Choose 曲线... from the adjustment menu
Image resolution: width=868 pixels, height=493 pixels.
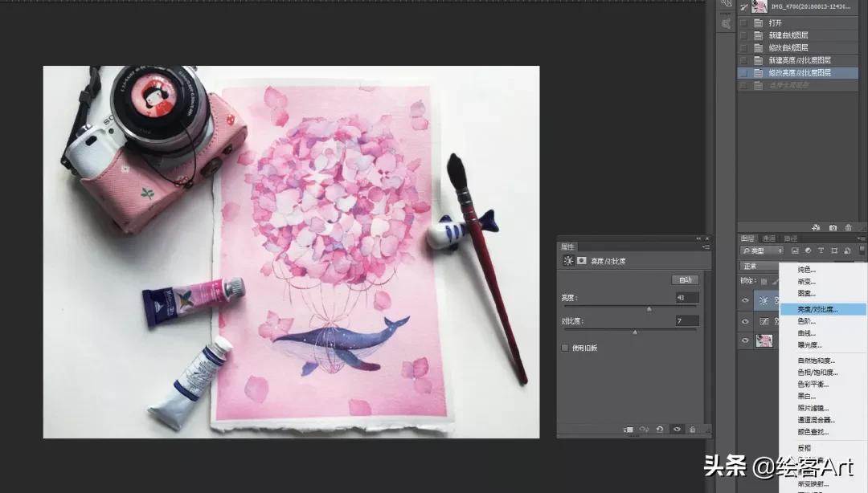[806, 333]
